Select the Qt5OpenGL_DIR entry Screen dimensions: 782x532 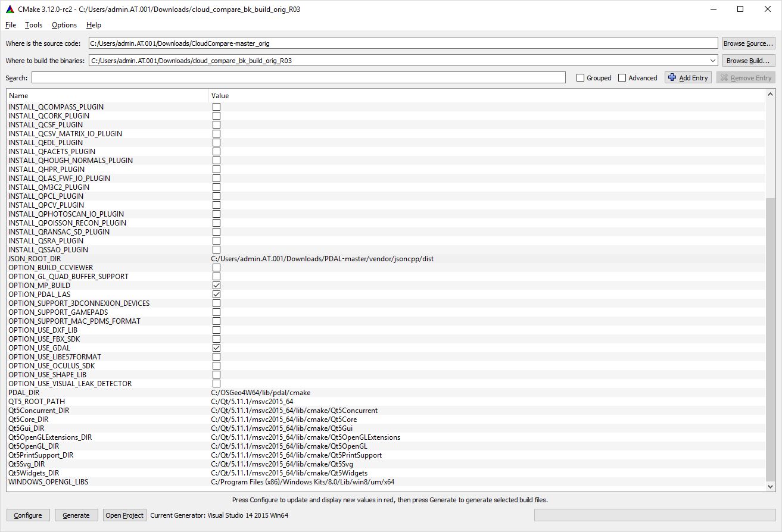pyautogui.click(x=33, y=446)
